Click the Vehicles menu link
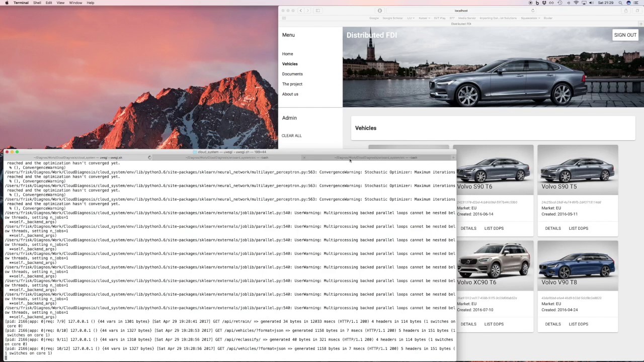Image resolution: width=644 pixels, height=362 pixels. (x=290, y=64)
